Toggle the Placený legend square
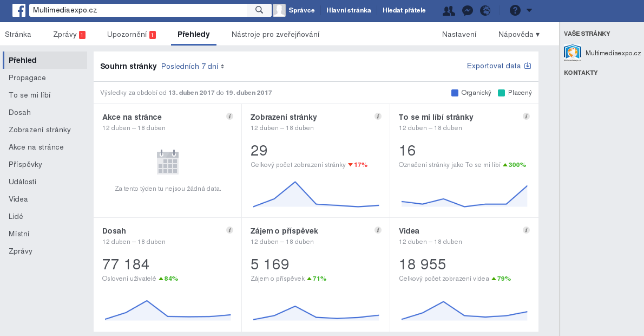This screenshot has height=336, width=644. point(501,93)
